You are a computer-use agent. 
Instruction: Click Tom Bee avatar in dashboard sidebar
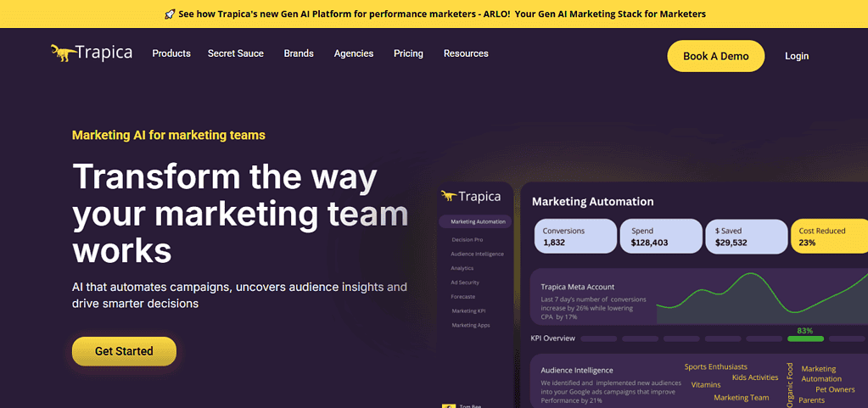(447, 405)
